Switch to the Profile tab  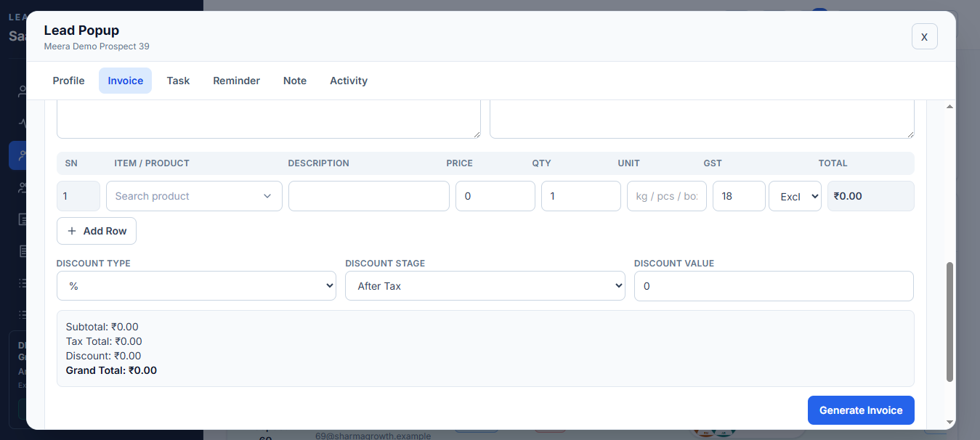click(x=68, y=81)
